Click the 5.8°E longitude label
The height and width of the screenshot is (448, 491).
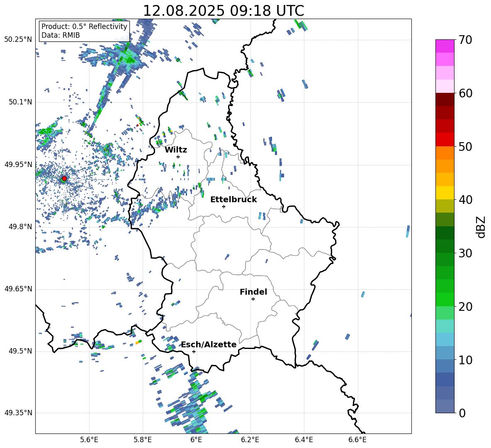coord(143,440)
